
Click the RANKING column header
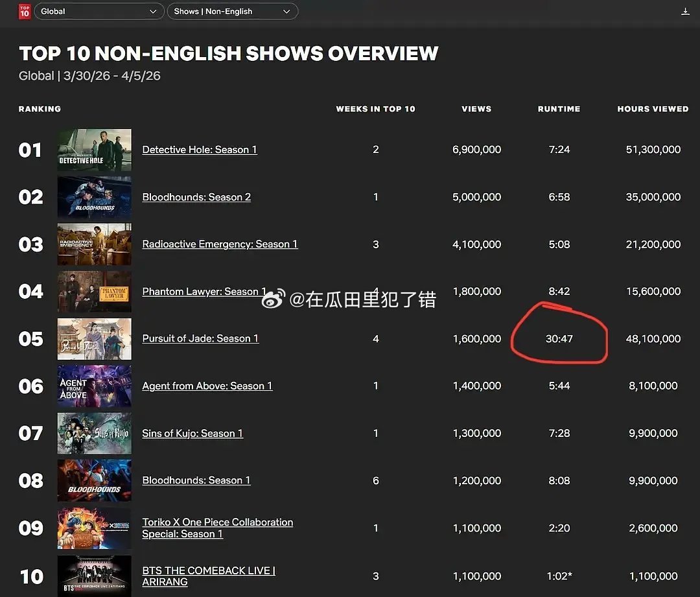40,109
